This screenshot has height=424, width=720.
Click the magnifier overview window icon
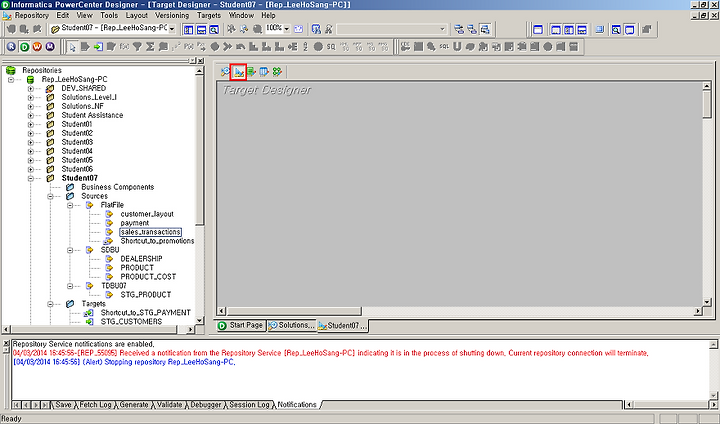tap(214, 29)
